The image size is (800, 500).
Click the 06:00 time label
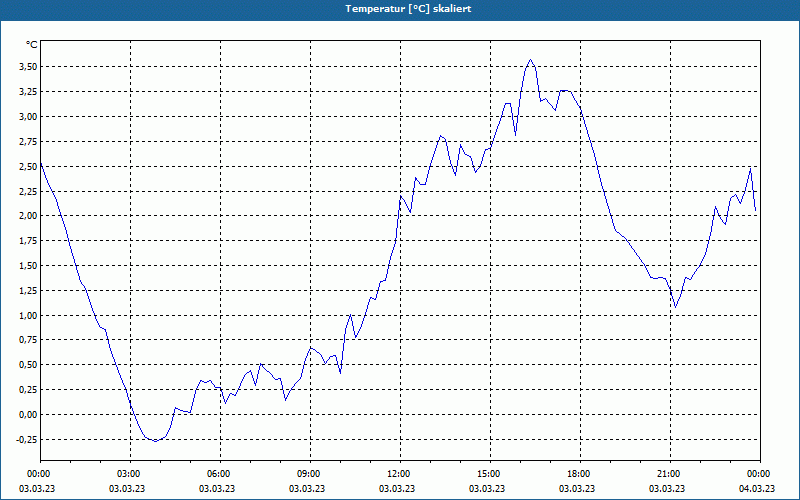click(x=220, y=474)
